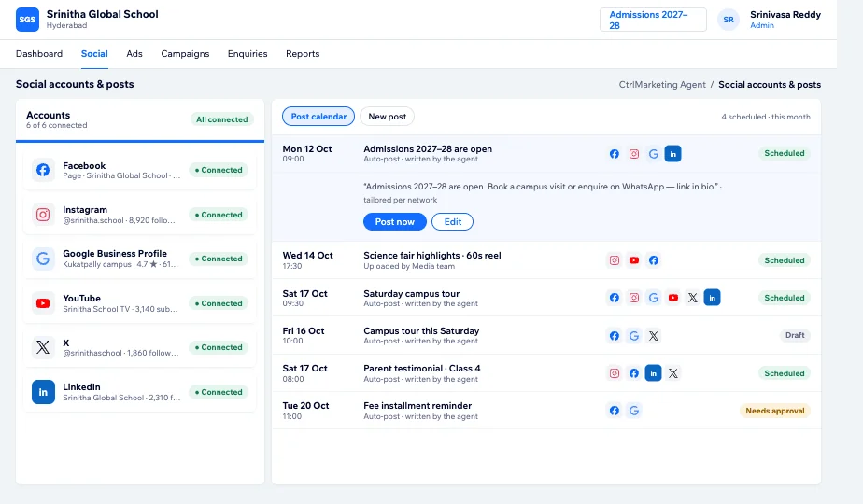Image resolution: width=863 pixels, height=504 pixels.
Task: Click the Google Business Profile account icon
Action: coord(43,259)
